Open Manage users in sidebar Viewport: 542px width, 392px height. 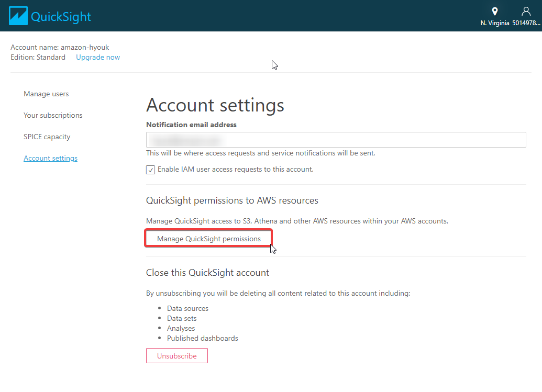coord(46,94)
